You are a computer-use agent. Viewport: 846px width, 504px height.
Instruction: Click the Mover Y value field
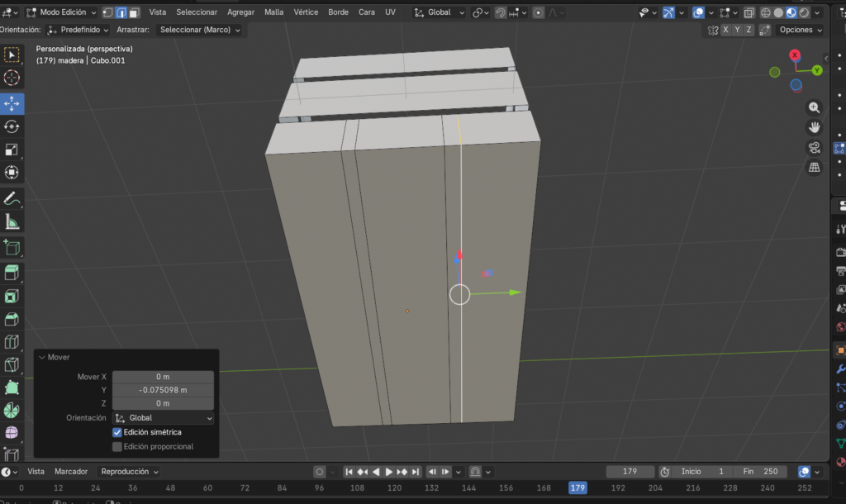[163, 390]
